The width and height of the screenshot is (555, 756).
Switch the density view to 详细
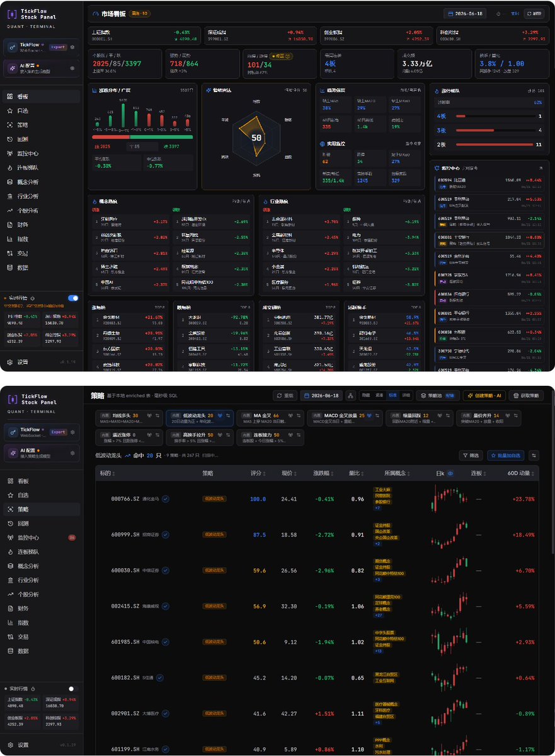point(406,395)
